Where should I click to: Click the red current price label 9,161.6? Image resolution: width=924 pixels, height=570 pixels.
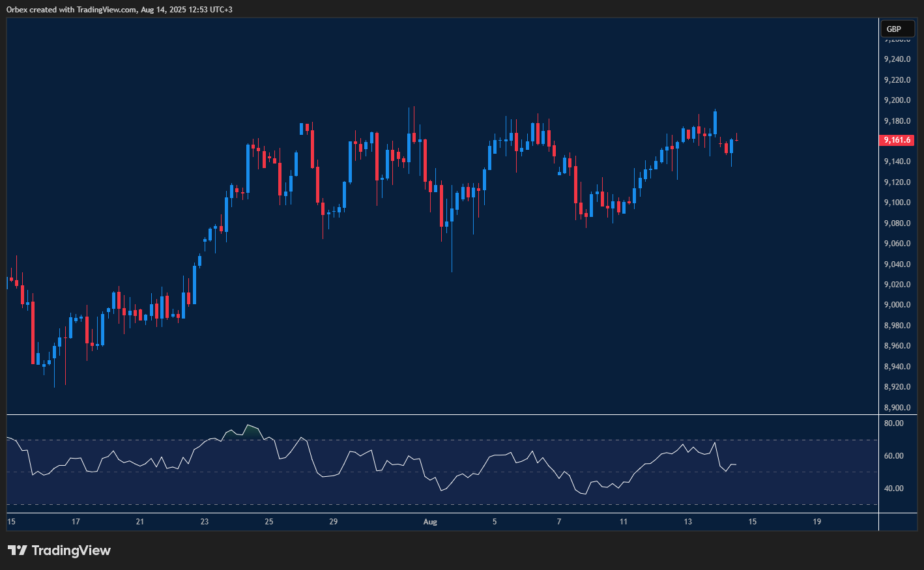(x=897, y=140)
